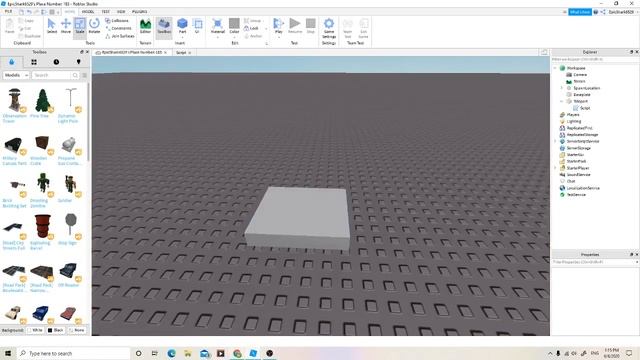640x360 pixels.
Task: Open the Models category dropdown
Action: [16, 75]
